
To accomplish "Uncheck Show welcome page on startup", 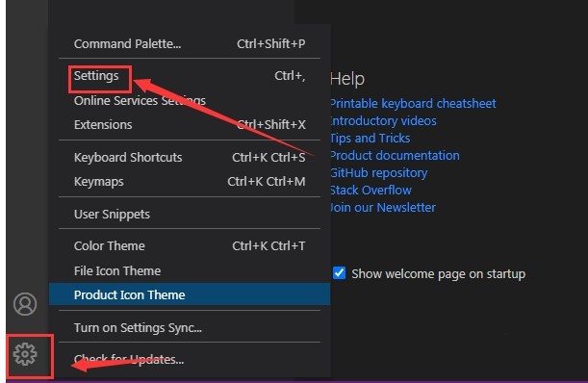I will coord(340,272).
